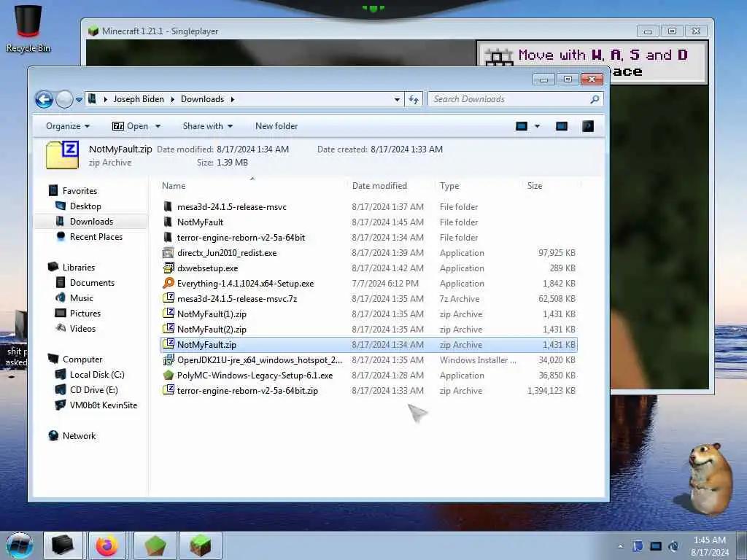Click the Explorer Forward arrow button
The image size is (747, 560).
pyautogui.click(x=64, y=99)
